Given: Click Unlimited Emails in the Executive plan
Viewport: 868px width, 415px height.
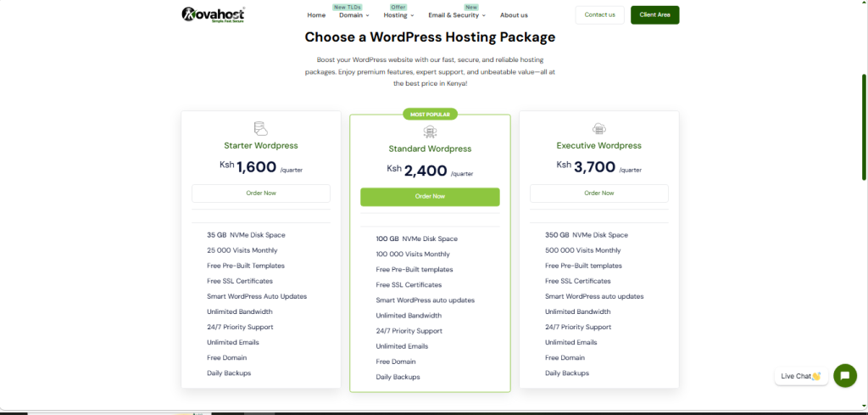Looking at the screenshot, I should coord(570,342).
